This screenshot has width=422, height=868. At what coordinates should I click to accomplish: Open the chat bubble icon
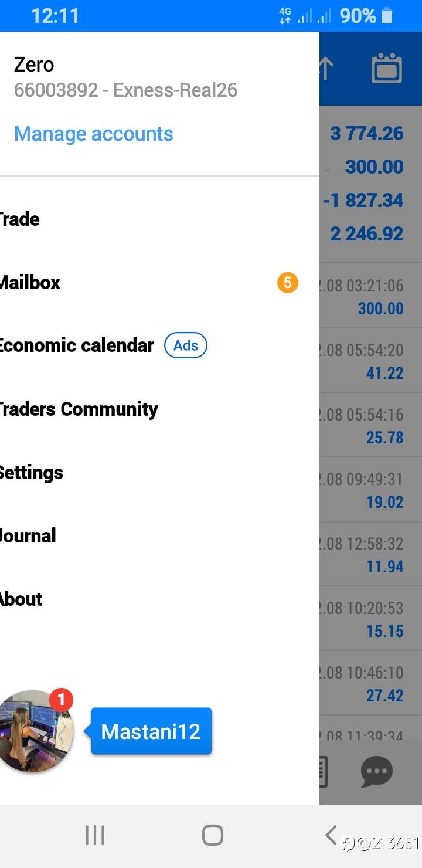tap(376, 772)
